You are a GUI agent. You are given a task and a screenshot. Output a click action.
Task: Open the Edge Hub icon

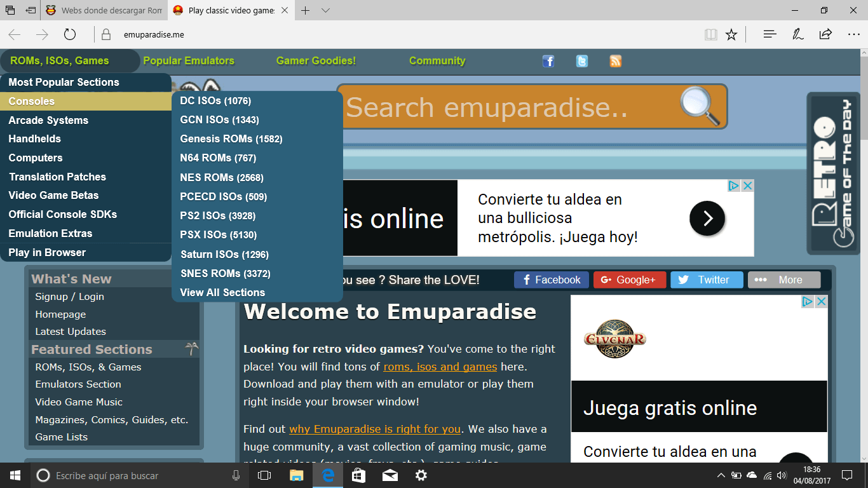[770, 34]
